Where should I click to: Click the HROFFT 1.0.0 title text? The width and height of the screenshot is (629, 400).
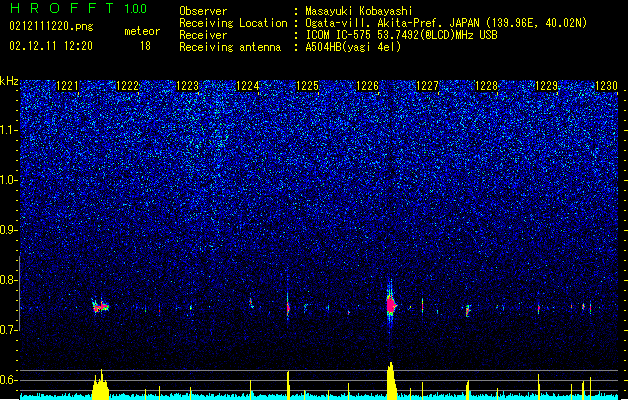pyautogui.click(x=79, y=8)
